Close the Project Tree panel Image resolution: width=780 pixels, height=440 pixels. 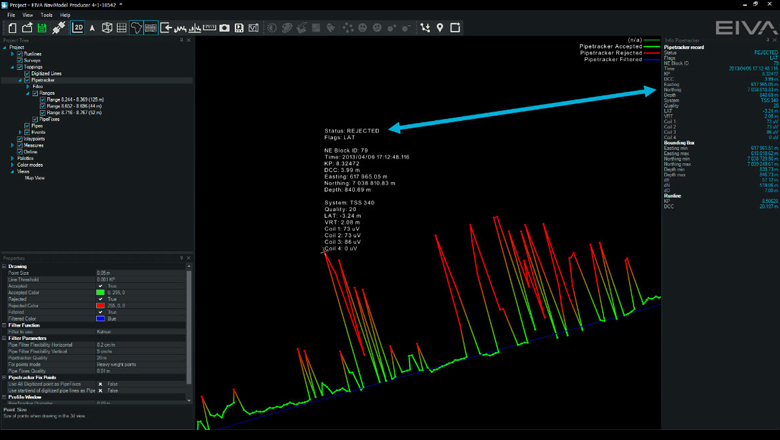(x=189, y=40)
